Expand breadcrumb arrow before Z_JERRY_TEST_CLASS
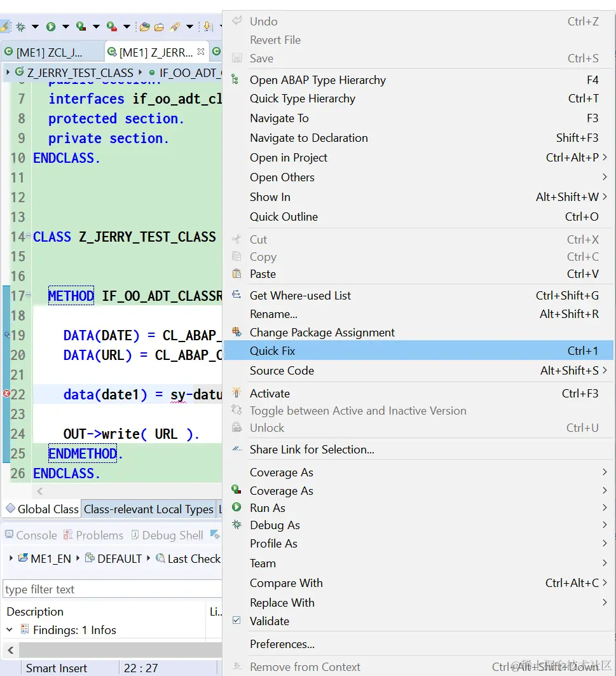 (x=8, y=72)
